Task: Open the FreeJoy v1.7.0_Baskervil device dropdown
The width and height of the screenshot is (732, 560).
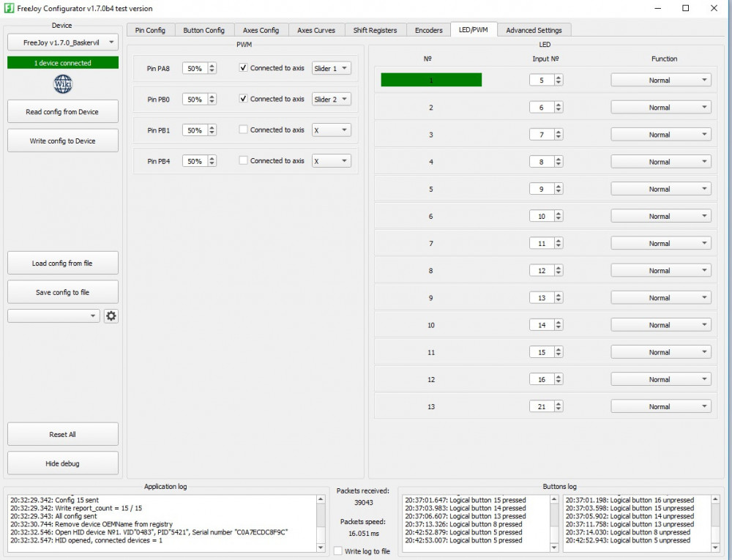Action: [x=62, y=42]
